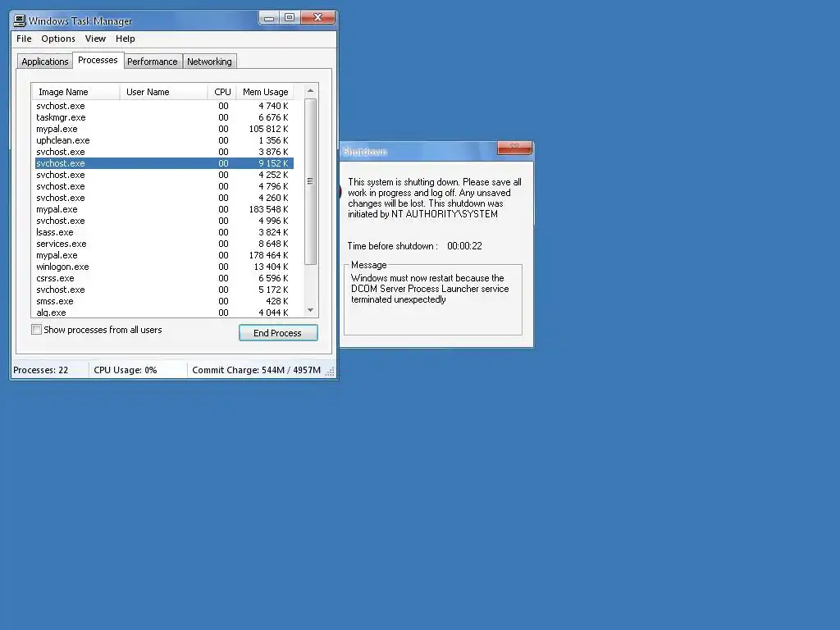The image size is (840, 630).
Task: Sort by CPU column header
Action: pos(221,92)
